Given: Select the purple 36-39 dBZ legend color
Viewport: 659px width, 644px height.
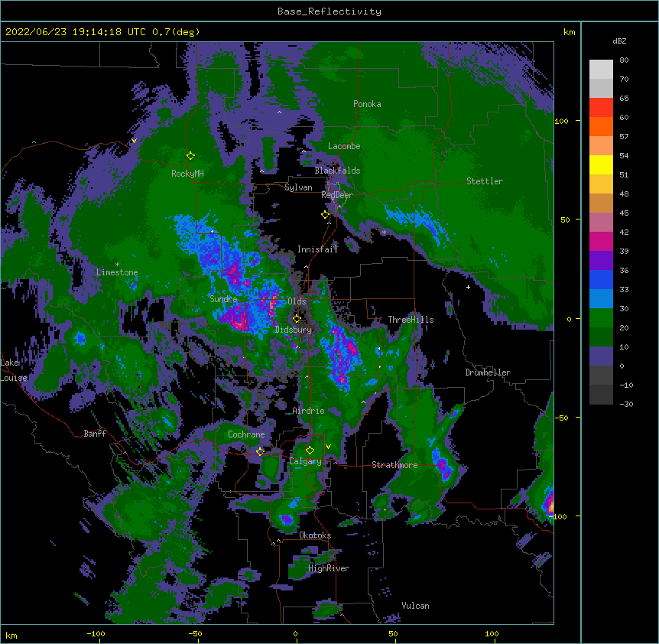Looking at the screenshot, I should [601, 261].
